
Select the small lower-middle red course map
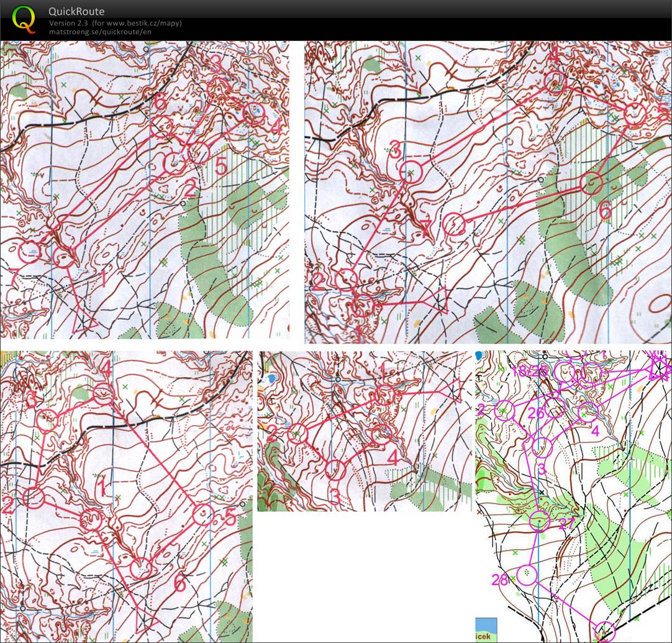point(365,431)
